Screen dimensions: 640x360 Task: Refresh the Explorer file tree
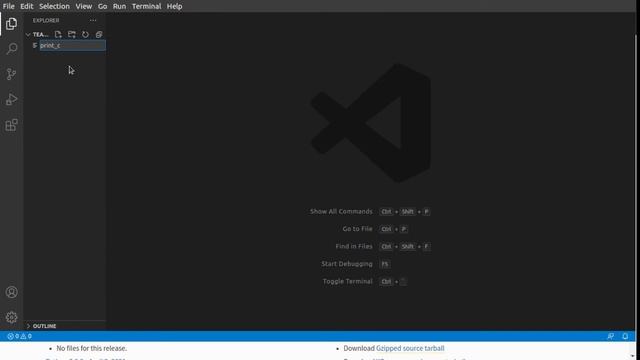(x=85, y=34)
